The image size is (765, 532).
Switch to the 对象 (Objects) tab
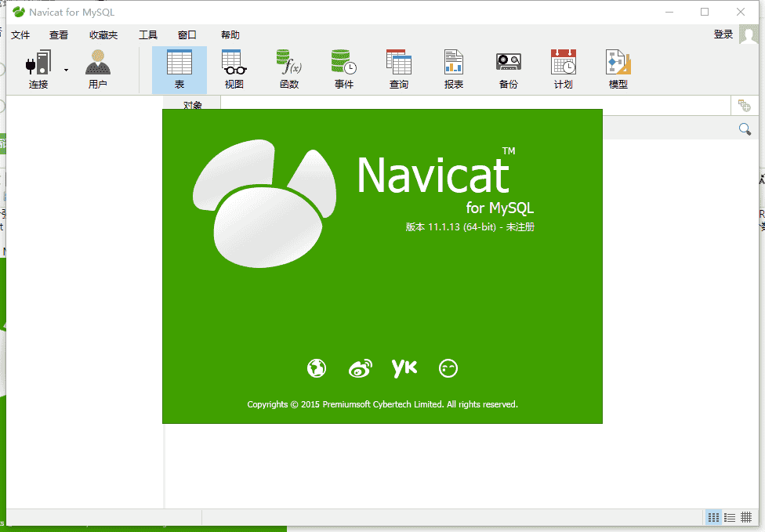click(x=193, y=105)
